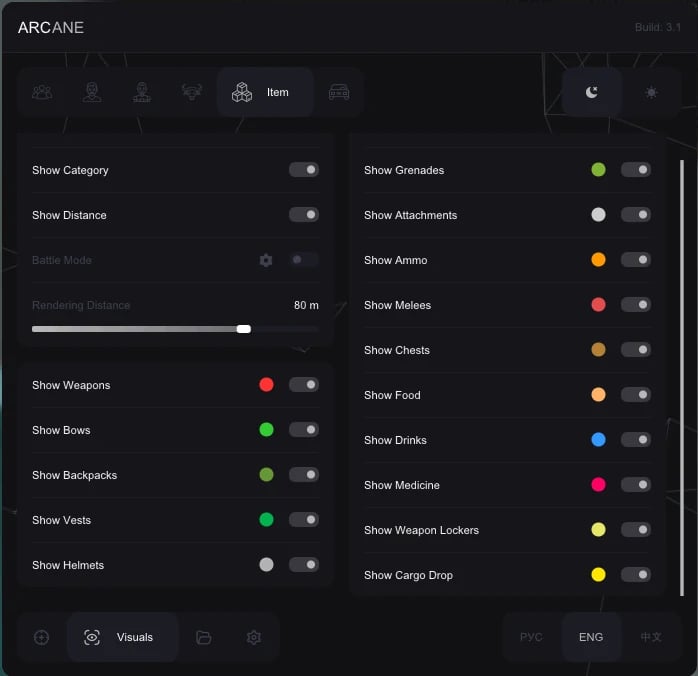The height and width of the screenshot is (676, 698).
Task: Open the configs folder section
Action: pyautogui.click(x=203, y=637)
